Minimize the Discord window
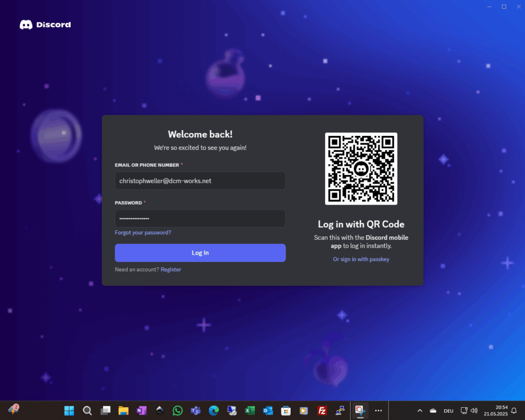525x420 pixels. click(489, 7)
